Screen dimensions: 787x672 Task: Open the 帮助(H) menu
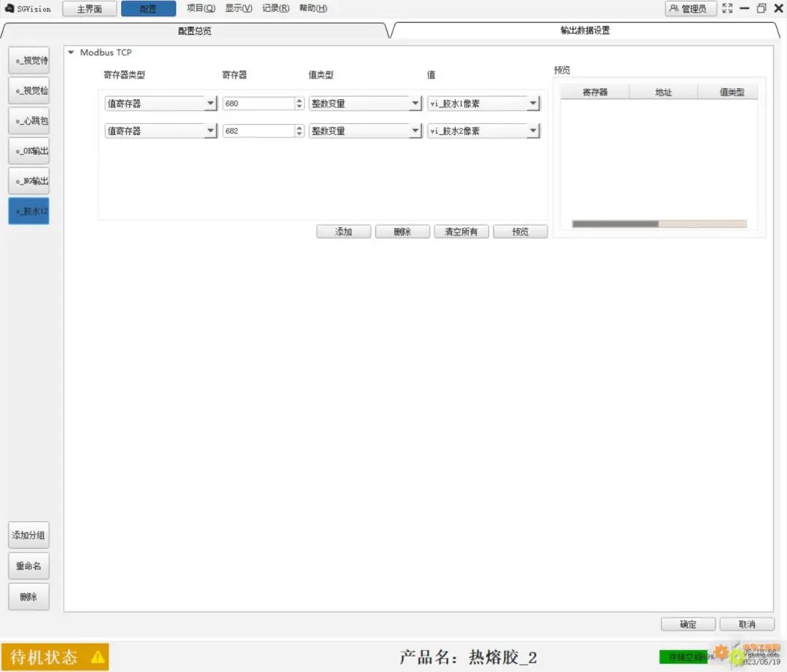pos(313,8)
